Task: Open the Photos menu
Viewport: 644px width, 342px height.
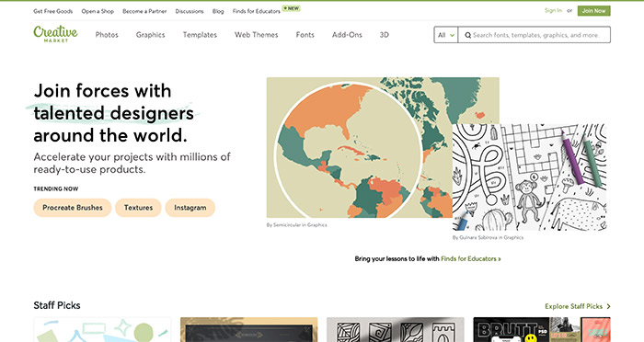Action: [107, 35]
